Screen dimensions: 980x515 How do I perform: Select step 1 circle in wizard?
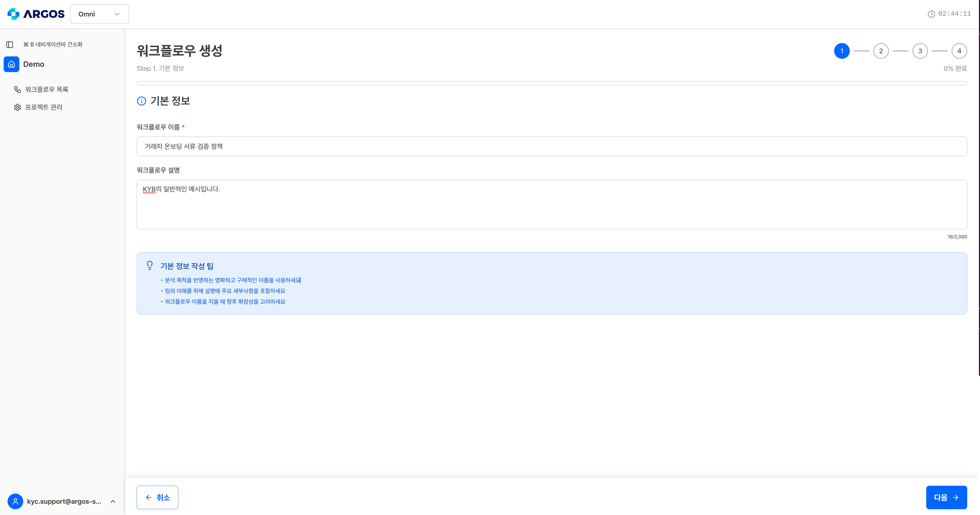841,51
